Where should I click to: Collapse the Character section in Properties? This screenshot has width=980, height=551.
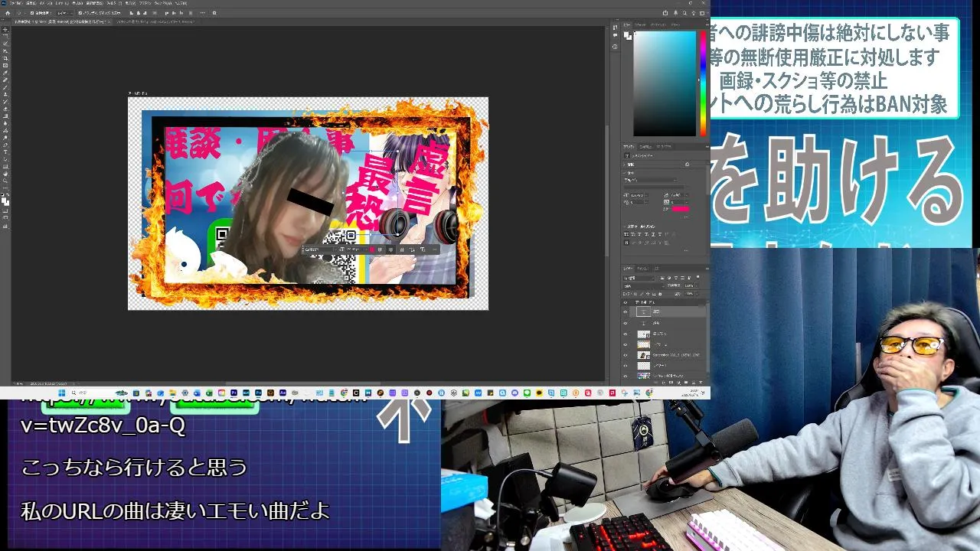click(x=626, y=173)
